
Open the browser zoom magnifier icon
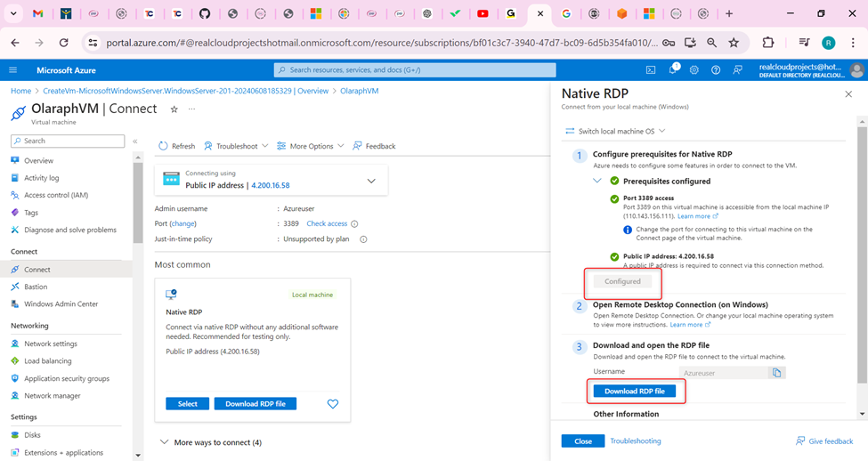[712, 43]
